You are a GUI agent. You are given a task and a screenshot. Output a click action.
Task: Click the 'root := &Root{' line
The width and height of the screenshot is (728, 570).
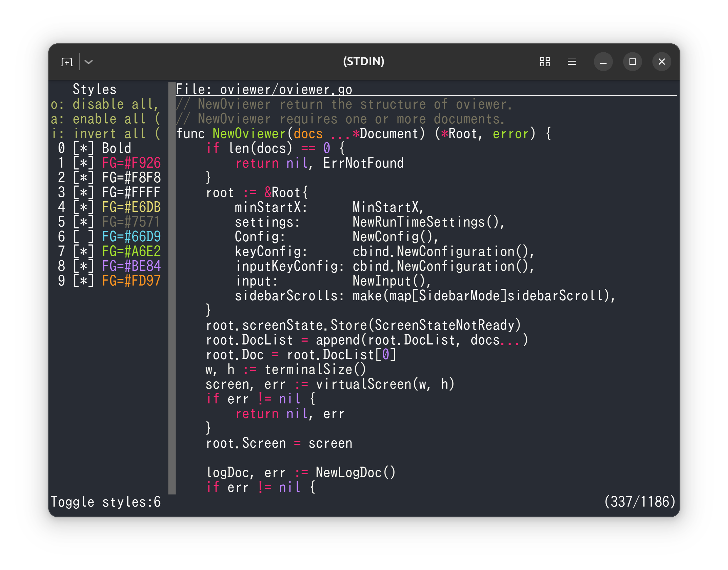257,193
